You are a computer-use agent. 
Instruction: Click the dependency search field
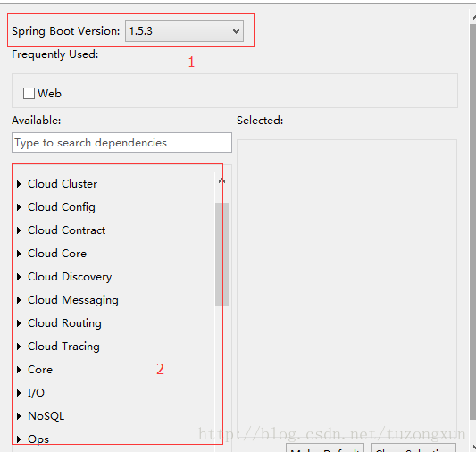tap(121, 142)
